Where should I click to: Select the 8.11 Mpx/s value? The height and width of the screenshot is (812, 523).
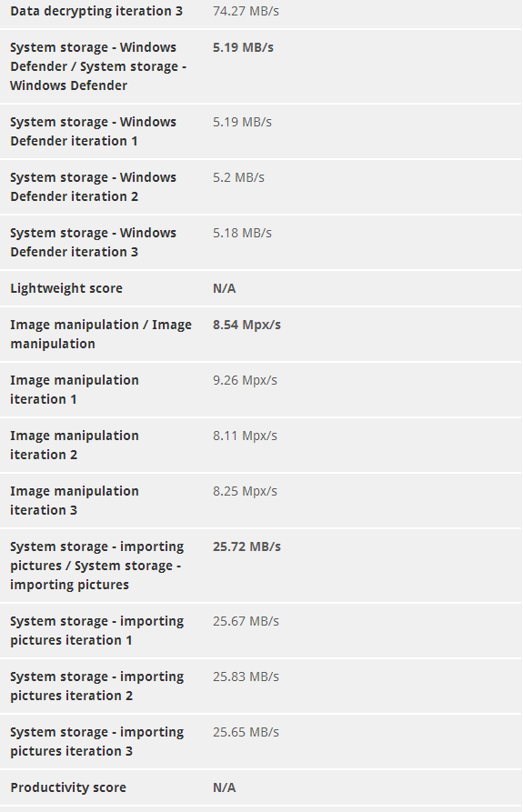245,436
